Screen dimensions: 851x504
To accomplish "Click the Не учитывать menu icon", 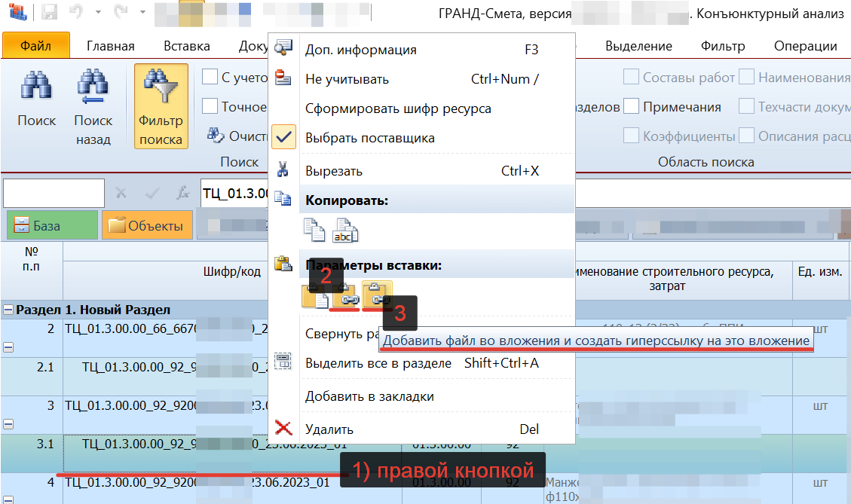I will coord(283,78).
